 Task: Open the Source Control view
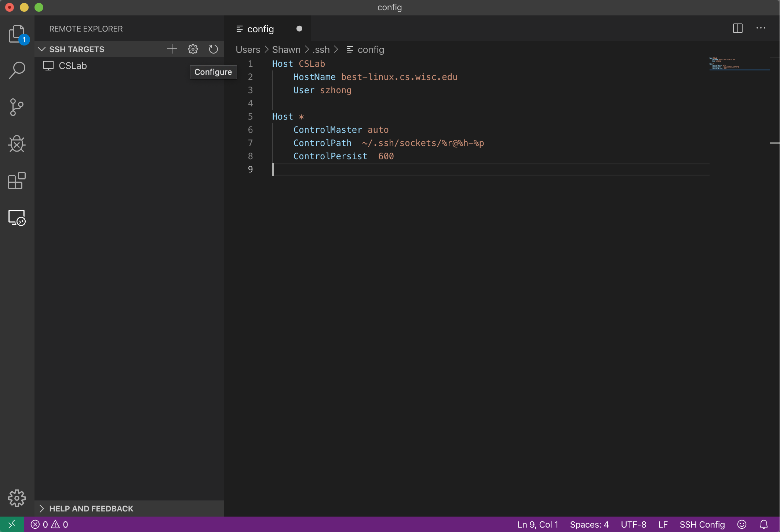(17, 107)
